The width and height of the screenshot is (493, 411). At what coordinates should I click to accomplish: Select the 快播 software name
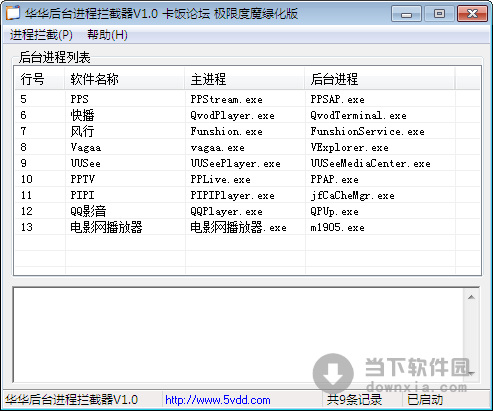[x=82, y=115]
